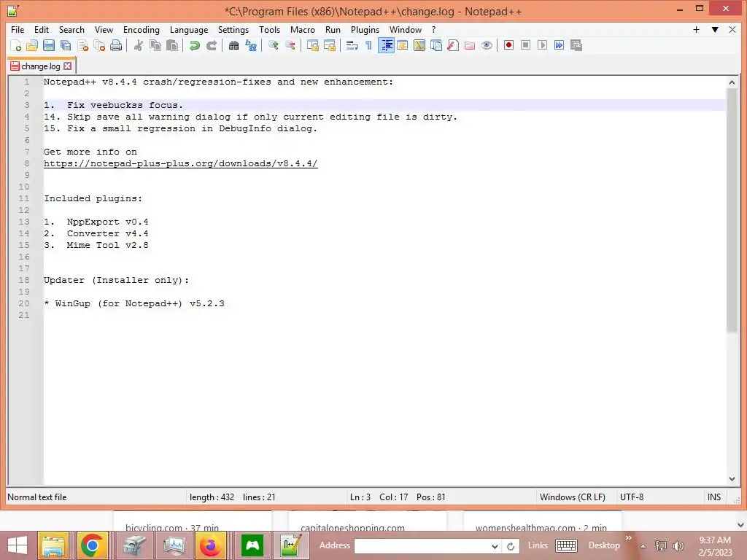Open Windows Start button

(x=18, y=545)
